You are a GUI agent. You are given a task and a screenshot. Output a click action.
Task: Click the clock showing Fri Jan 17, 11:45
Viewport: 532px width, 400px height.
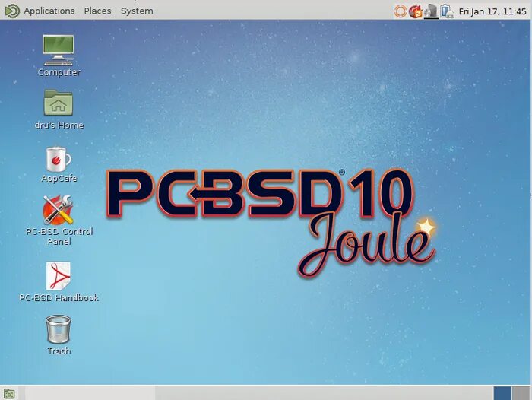click(x=492, y=11)
